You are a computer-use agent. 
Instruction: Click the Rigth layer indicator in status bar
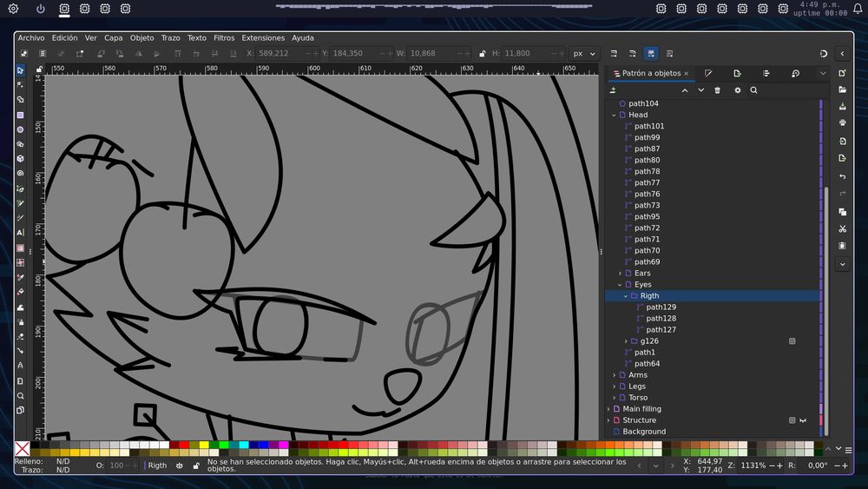tap(156, 466)
